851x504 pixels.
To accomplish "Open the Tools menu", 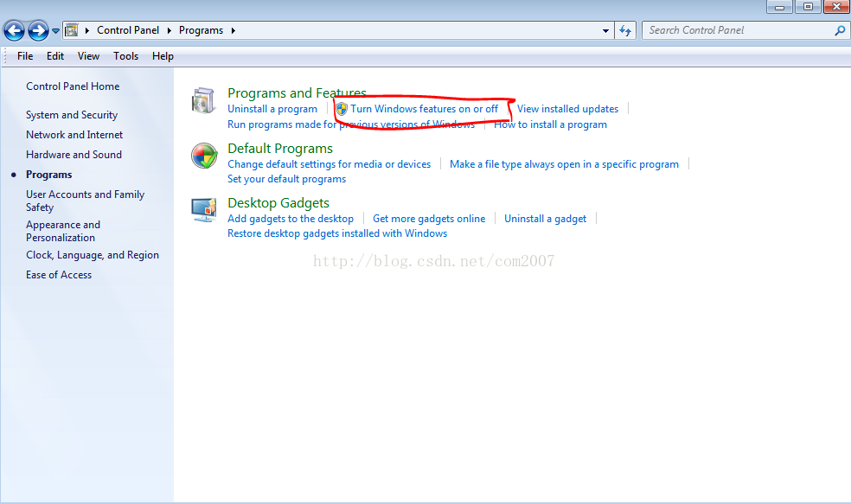I will [125, 56].
